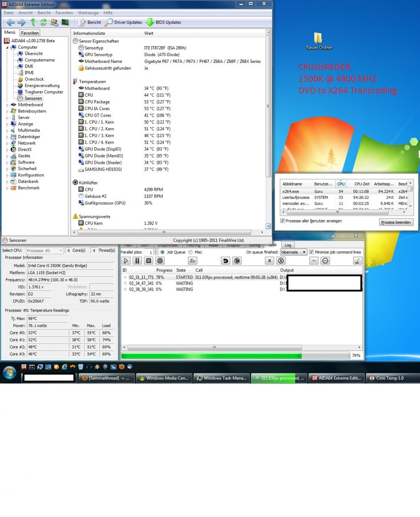Expand the Betriebssystem tree node
This screenshot has height=517, width=420.
pos(7,111)
